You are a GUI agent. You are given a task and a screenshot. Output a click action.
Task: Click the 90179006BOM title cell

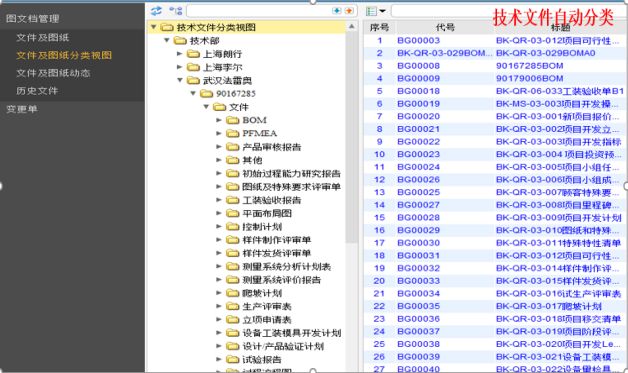coord(529,78)
